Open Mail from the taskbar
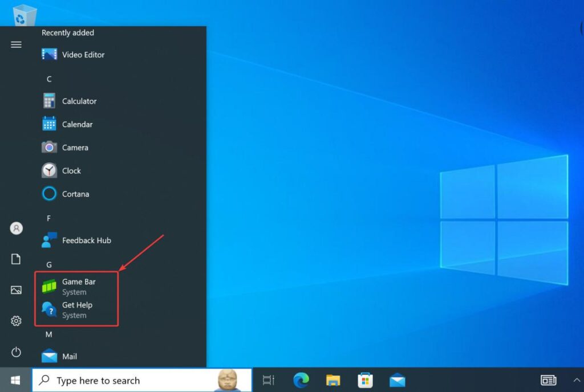The height and width of the screenshot is (392, 584). (x=398, y=380)
